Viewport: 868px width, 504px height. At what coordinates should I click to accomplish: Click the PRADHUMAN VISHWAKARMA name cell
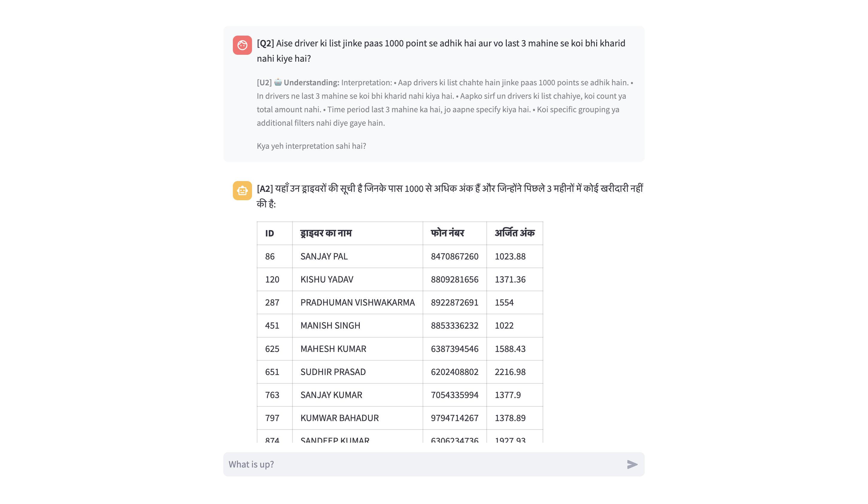357,302
